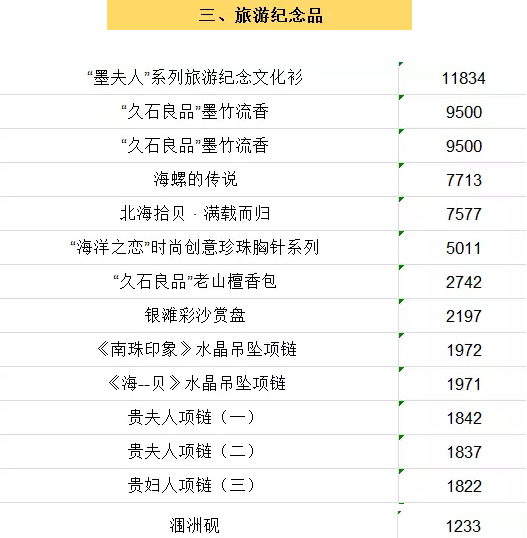
Task: Click green corner indicator beside 1822
Action: (x=401, y=471)
